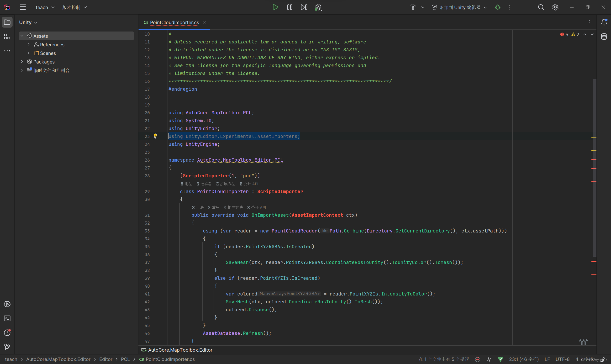
Task: Go to next highlighted error arrow
Action: coord(592,35)
